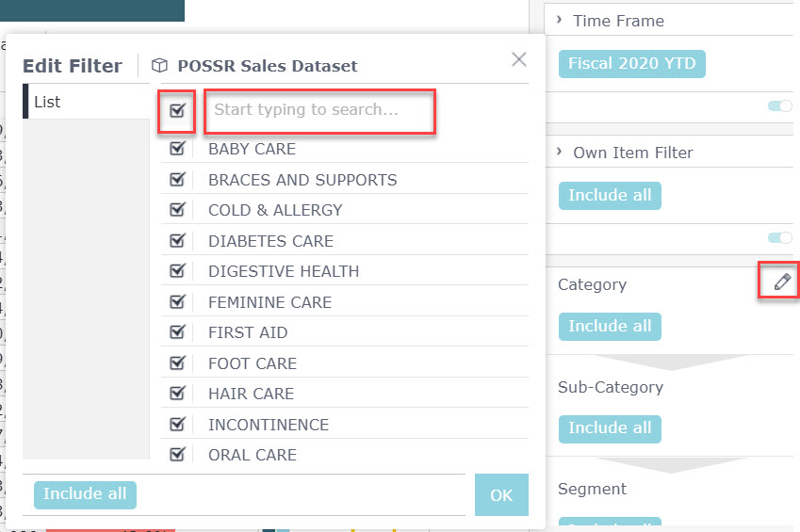Viewport: 800px width, 532px height.
Task: Uncheck the BABY CARE checkbox
Action: (176, 149)
